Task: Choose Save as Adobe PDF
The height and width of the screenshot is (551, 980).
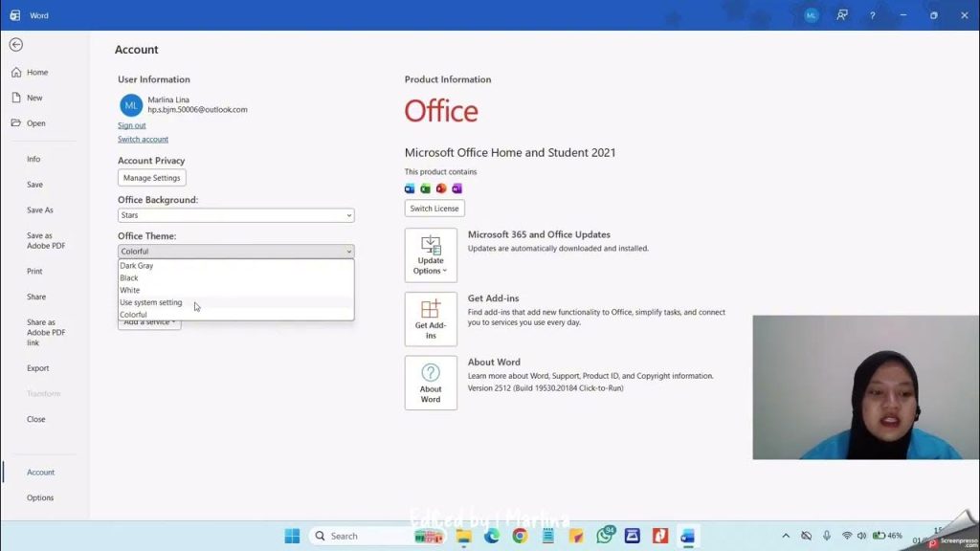Action: 46,240
